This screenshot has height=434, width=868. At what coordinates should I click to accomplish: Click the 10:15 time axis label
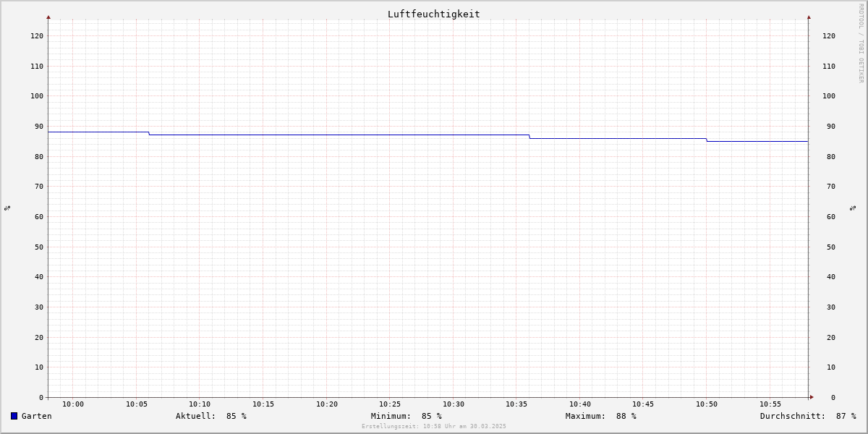[x=263, y=404]
